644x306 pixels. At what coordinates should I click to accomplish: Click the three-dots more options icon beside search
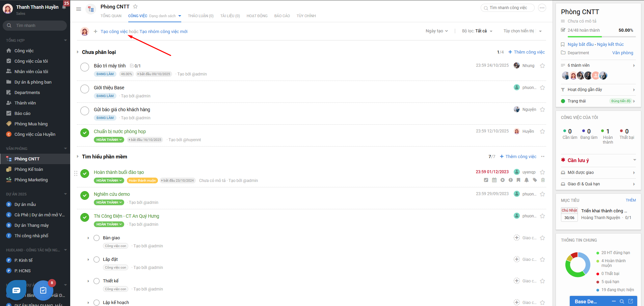[x=542, y=8]
